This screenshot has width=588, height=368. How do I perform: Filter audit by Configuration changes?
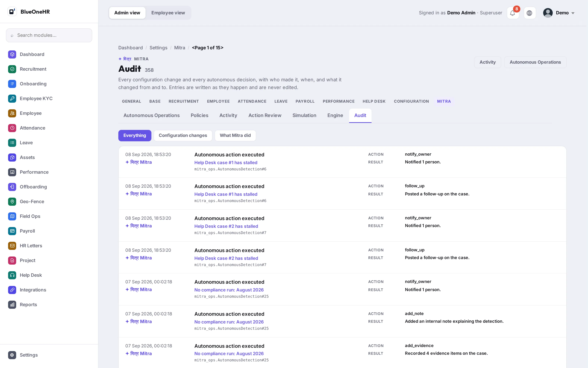click(x=183, y=136)
